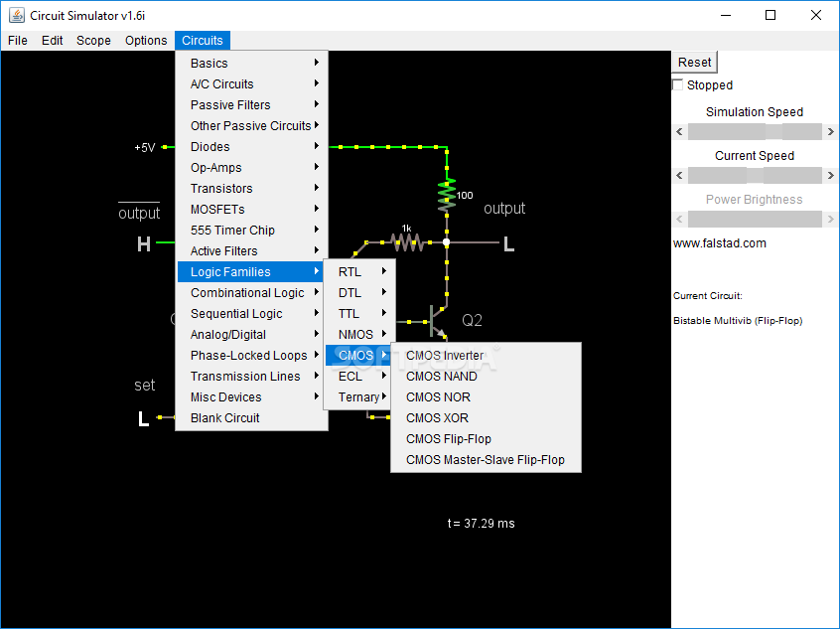The image size is (840, 629).
Task: Open the NMOS logic family submenu
Action: pyautogui.click(x=359, y=335)
